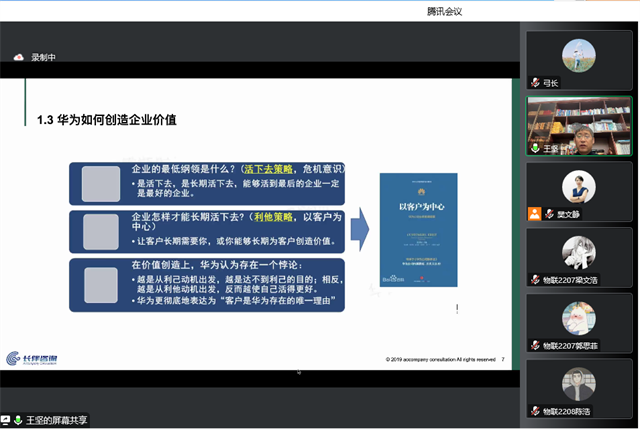Click the green mic icon on 王坚's video
This screenshot has height=429, width=640.
click(x=535, y=148)
